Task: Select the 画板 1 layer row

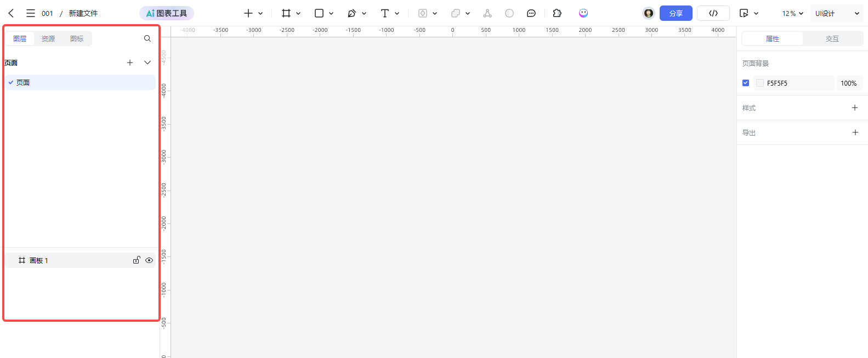Action: coord(81,260)
